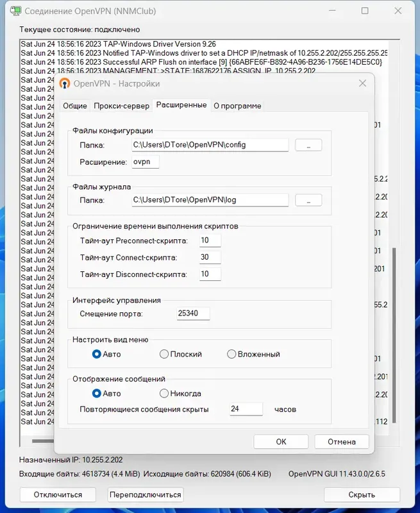
Task: Switch to the Общие tab
Action: click(75, 106)
